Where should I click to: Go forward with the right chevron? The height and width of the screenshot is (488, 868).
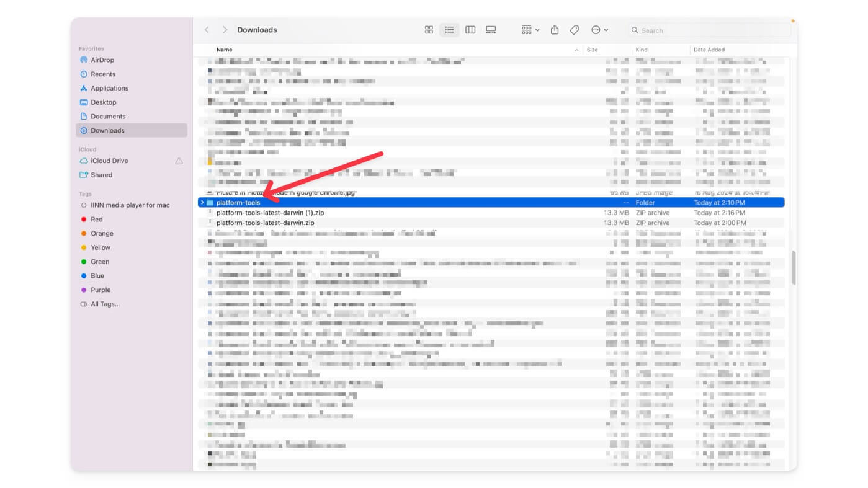[x=225, y=30]
